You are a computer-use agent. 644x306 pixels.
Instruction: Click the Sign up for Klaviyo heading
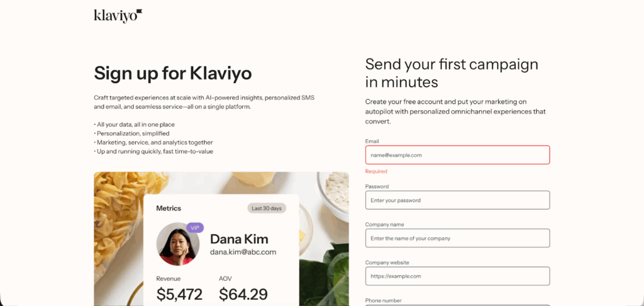[172, 73]
